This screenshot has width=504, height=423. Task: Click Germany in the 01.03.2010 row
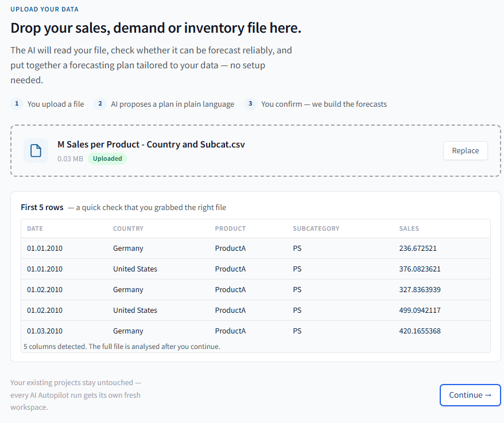point(128,331)
